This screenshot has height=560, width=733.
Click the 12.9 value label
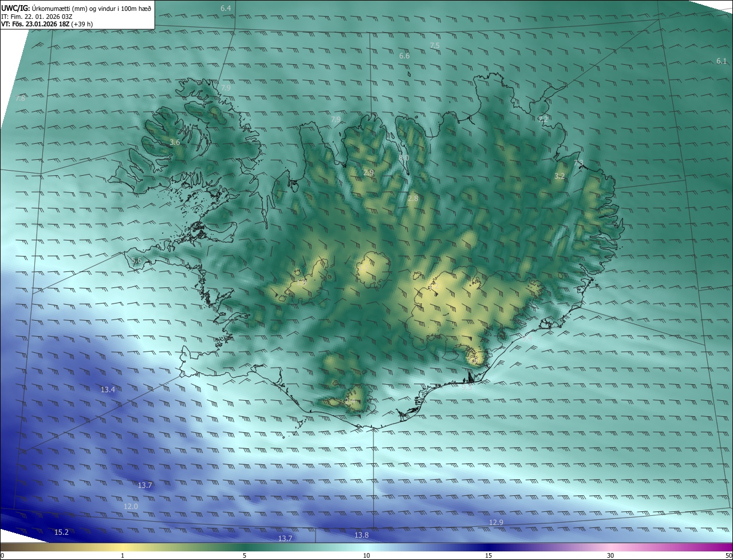(x=496, y=522)
